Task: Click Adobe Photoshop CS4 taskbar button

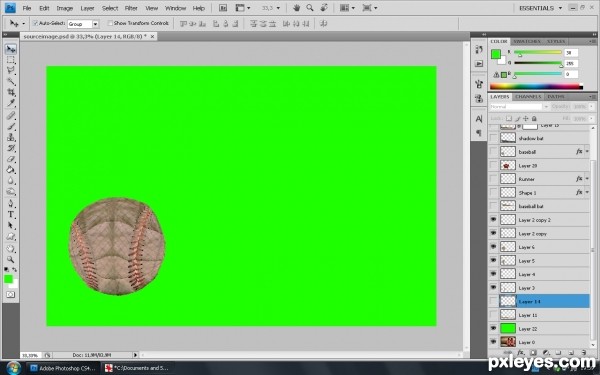Action: pyautogui.click(x=63, y=368)
